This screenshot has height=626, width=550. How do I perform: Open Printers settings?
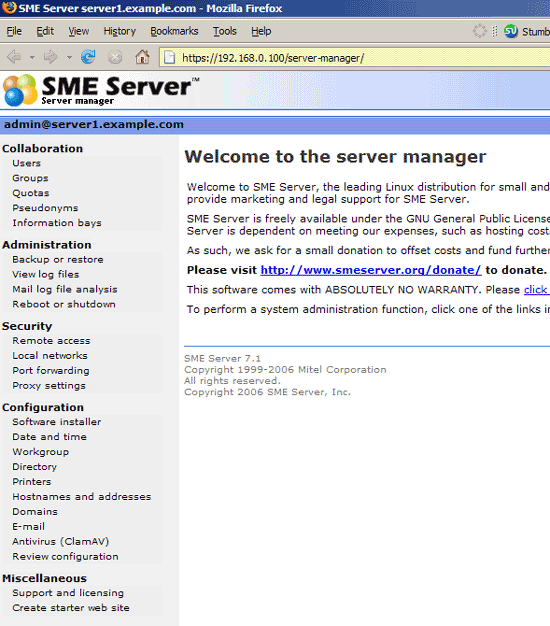(32, 482)
